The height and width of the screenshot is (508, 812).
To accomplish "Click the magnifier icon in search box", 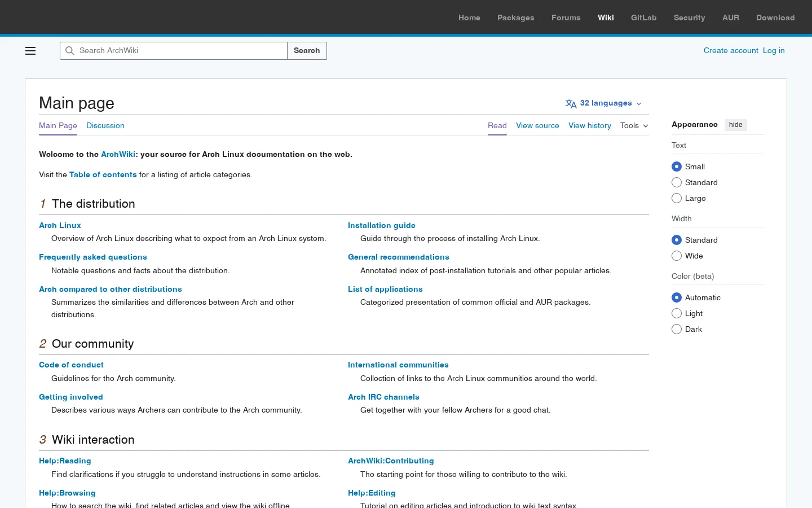I will click(x=70, y=51).
